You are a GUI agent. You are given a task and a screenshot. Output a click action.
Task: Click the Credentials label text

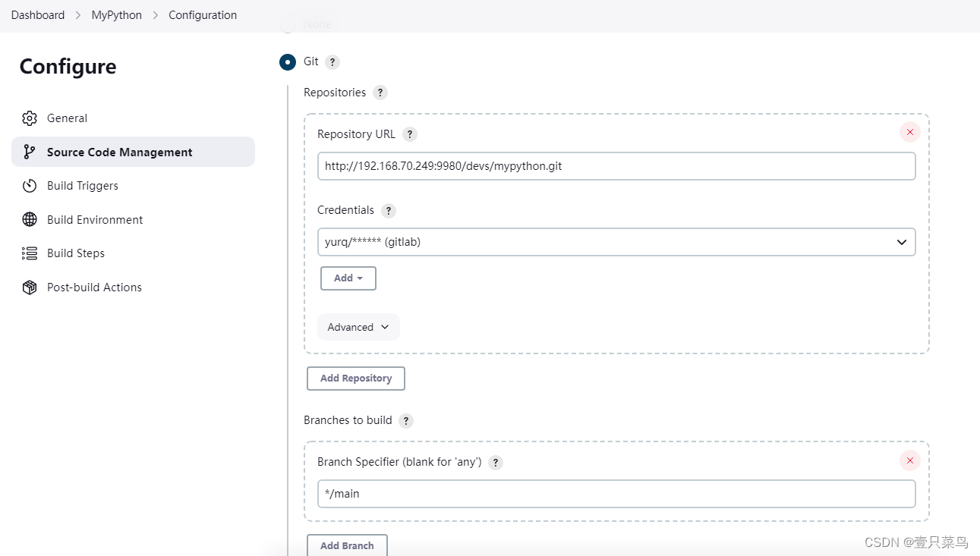(346, 210)
